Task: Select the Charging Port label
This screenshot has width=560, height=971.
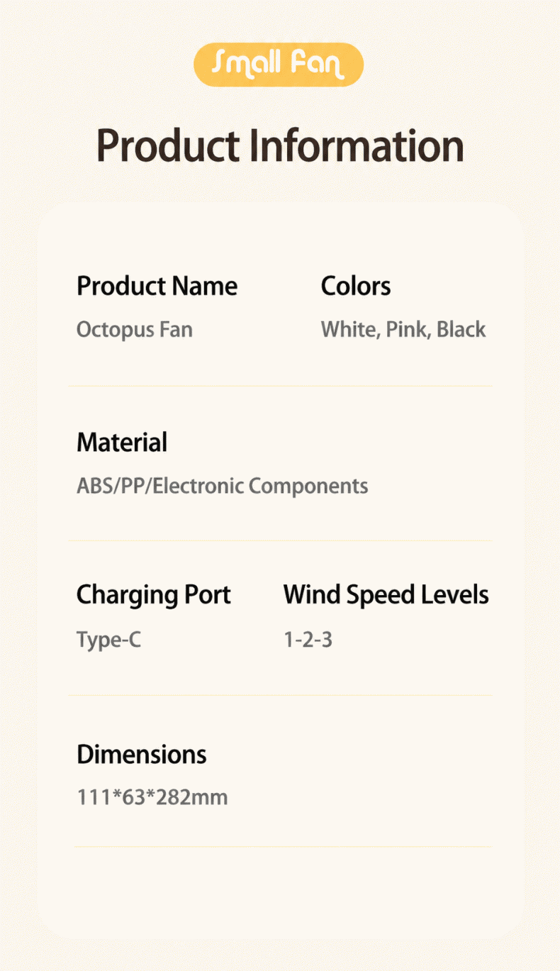Action: [154, 595]
